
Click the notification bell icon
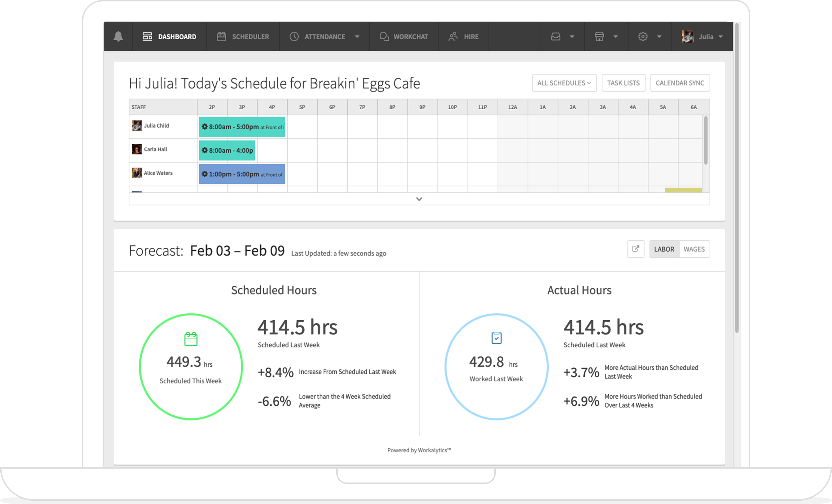tap(118, 36)
